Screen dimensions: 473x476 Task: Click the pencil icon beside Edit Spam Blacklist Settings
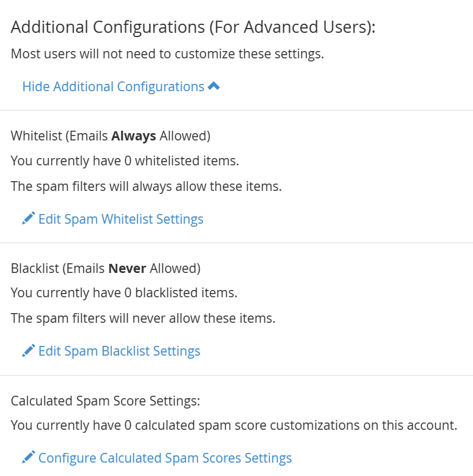[x=29, y=351]
